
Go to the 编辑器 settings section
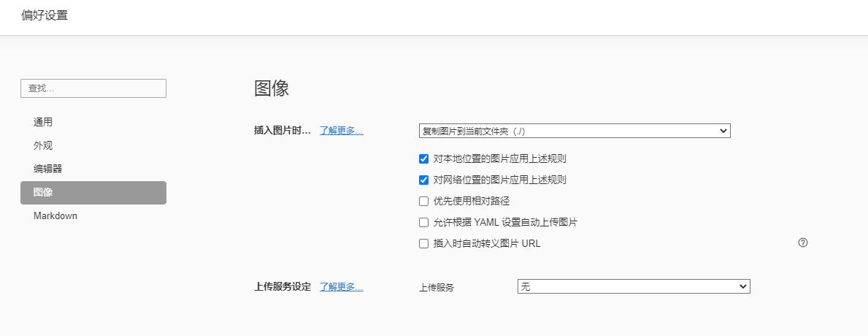(x=47, y=169)
